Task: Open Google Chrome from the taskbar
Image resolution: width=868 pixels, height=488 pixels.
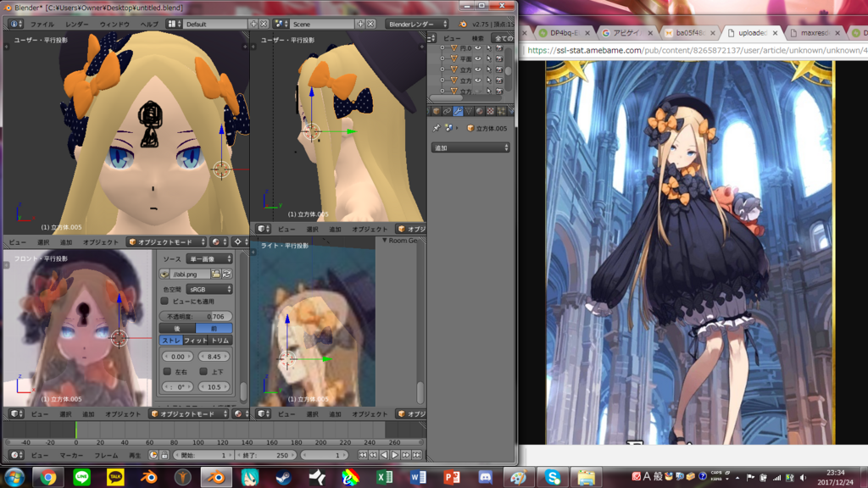Action: [x=48, y=477]
